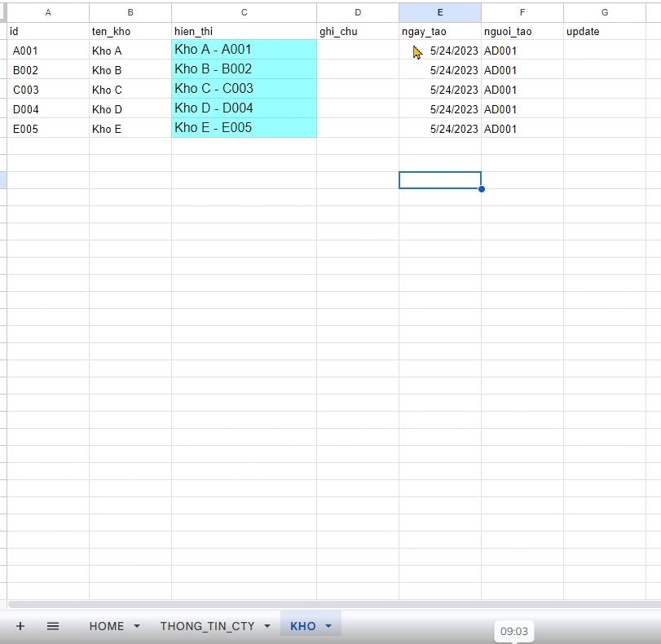Select column C header
661x644 pixels.
[244, 13]
